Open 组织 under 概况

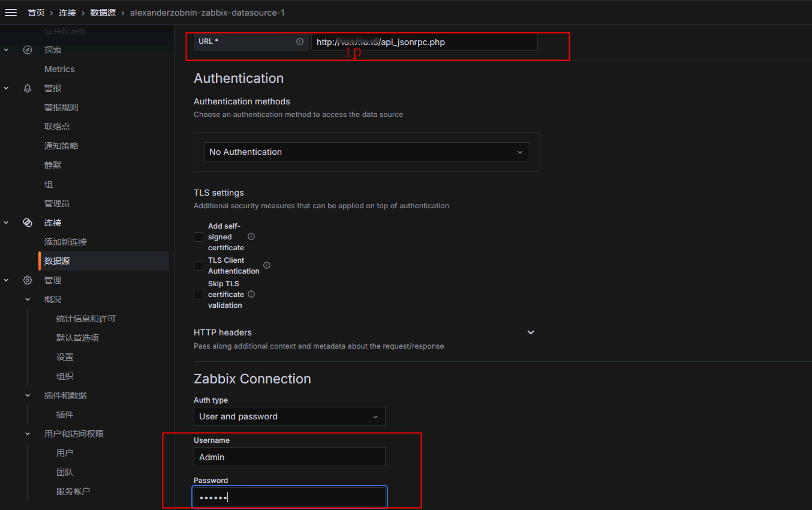click(65, 376)
